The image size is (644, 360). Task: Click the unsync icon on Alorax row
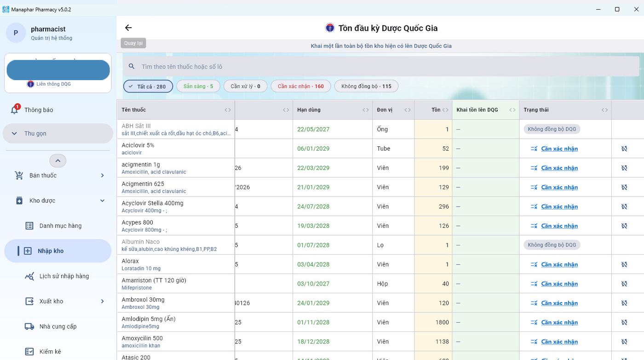(624, 265)
